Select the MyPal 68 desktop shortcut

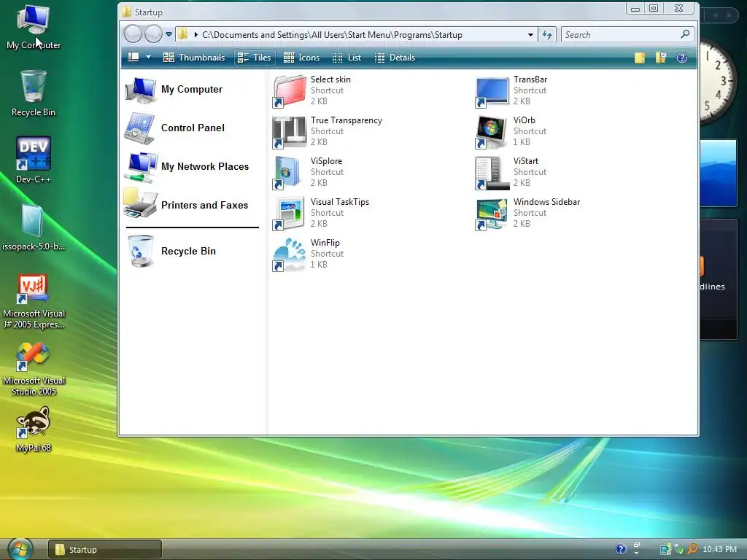tap(34, 429)
